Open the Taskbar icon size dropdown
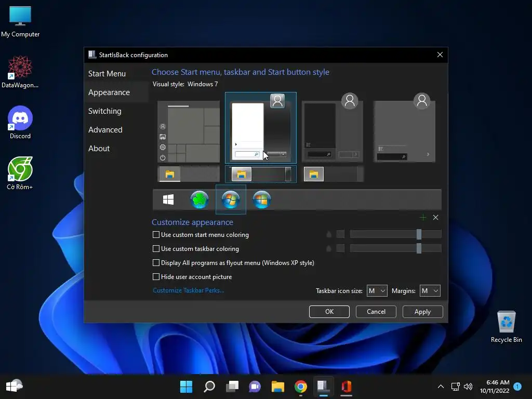 (x=377, y=291)
